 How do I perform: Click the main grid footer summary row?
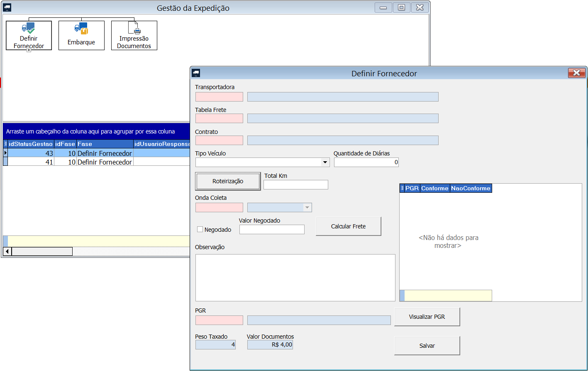[x=96, y=241]
